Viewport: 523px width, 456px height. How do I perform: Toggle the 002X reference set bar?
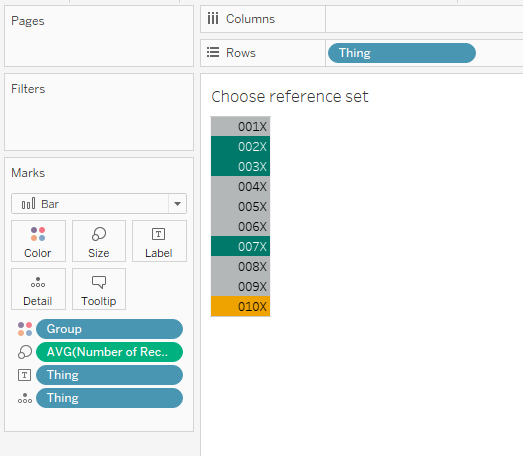tap(240, 146)
